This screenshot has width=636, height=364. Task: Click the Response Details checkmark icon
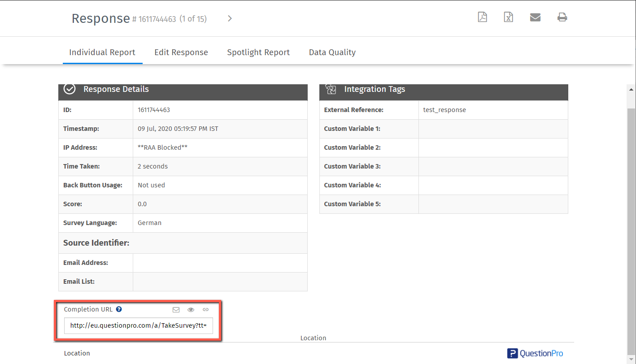pyautogui.click(x=70, y=89)
